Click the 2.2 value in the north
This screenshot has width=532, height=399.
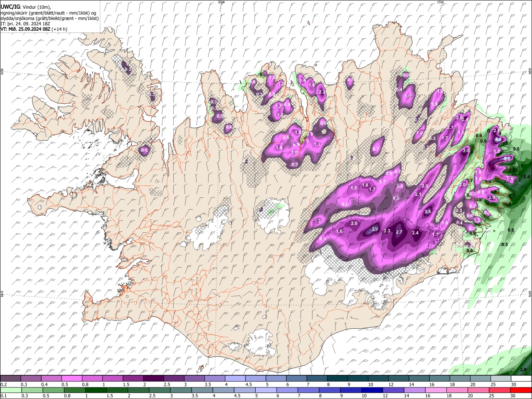pos(322,92)
